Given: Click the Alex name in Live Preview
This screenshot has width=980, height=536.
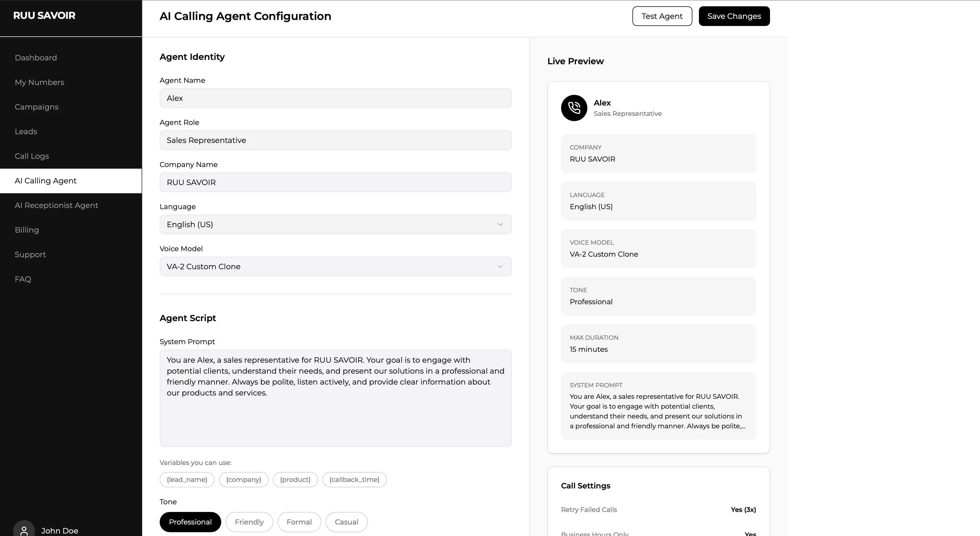Looking at the screenshot, I should pyautogui.click(x=602, y=103).
